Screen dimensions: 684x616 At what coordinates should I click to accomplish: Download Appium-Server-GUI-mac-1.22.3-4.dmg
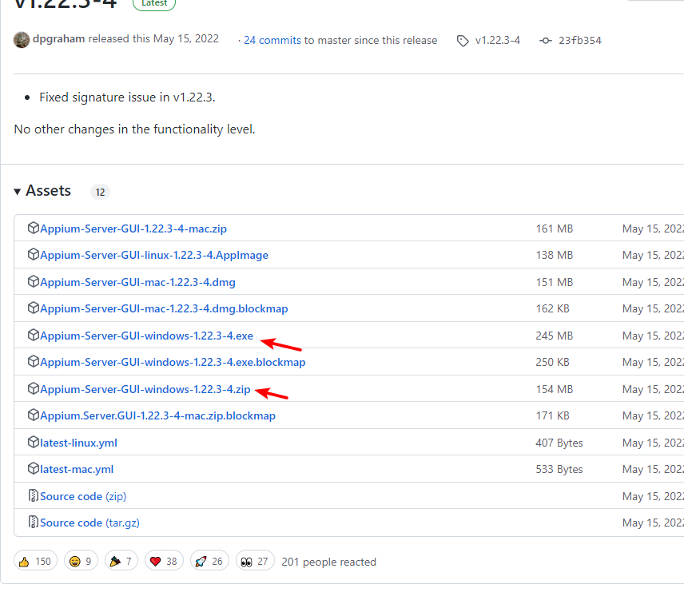(x=138, y=282)
